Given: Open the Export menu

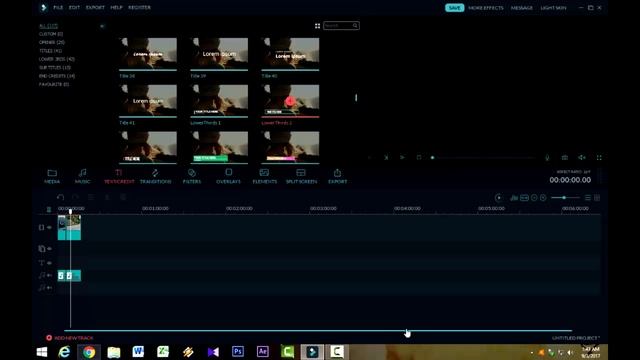Looking at the screenshot, I should point(95,7).
